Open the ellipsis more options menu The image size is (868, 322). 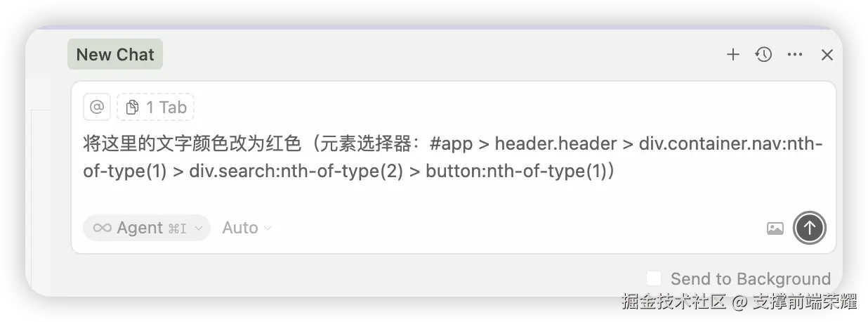tap(795, 55)
